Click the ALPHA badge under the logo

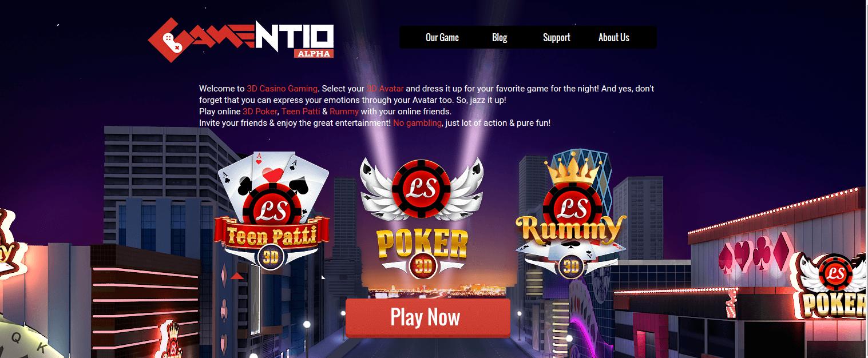coord(313,53)
